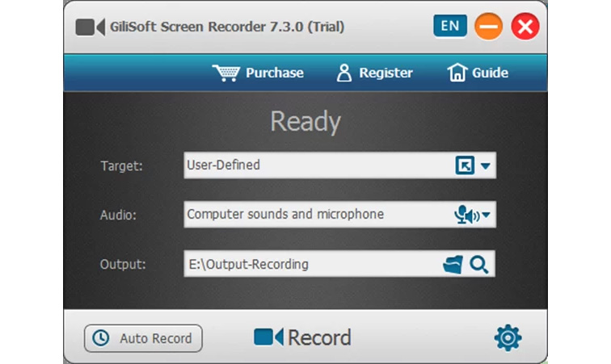
Task: Start recording with the Record button
Action: click(x=302, y=337)
